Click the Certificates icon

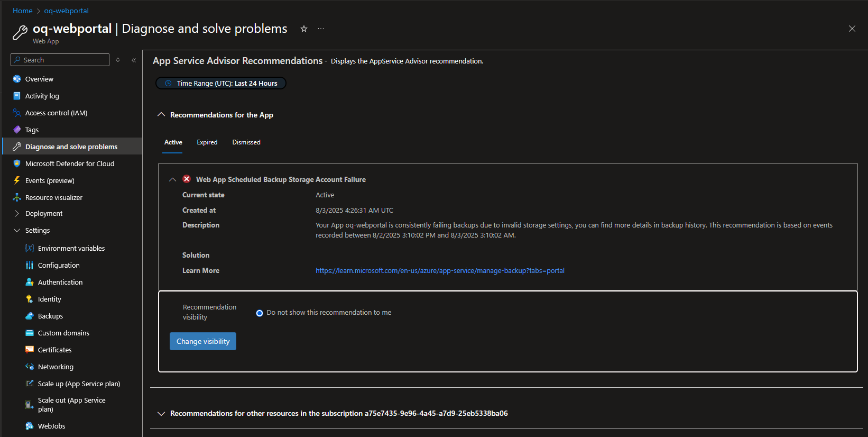point(30,350)
